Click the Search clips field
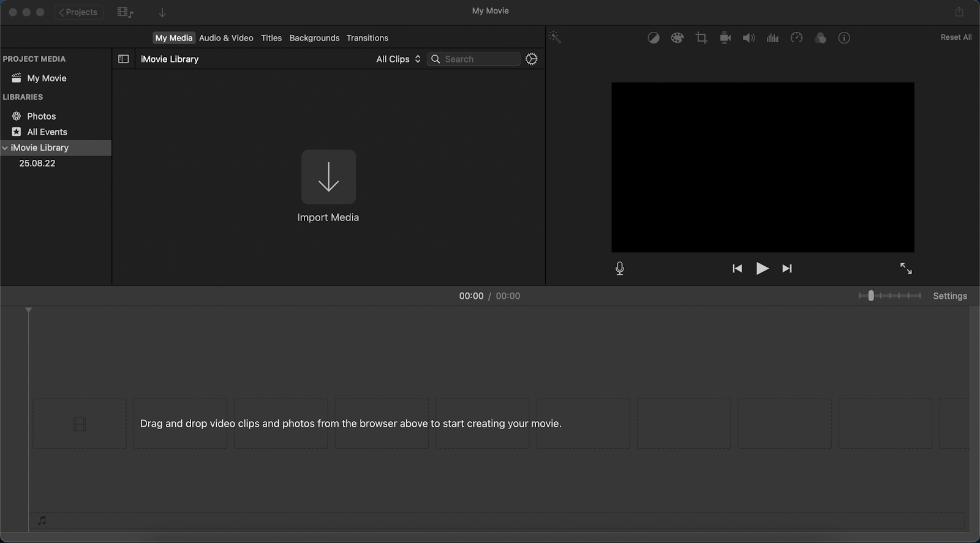Screen dimensions: 980x543 [473, 59]
